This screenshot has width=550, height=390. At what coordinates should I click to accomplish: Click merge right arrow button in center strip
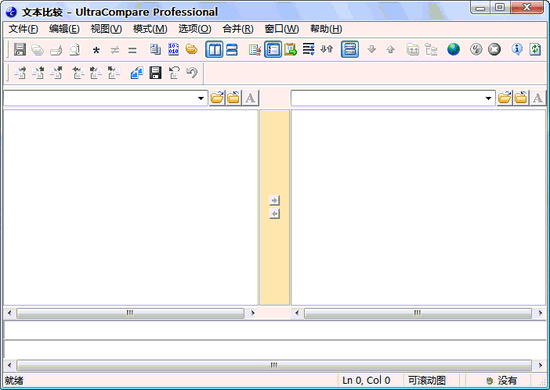pos(274,200)
